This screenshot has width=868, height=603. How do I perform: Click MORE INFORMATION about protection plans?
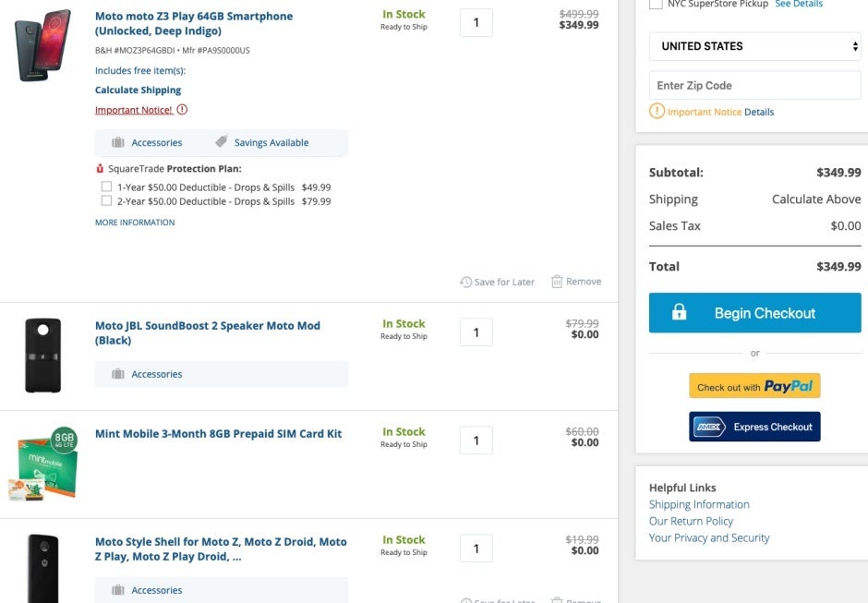coord(135,222)
